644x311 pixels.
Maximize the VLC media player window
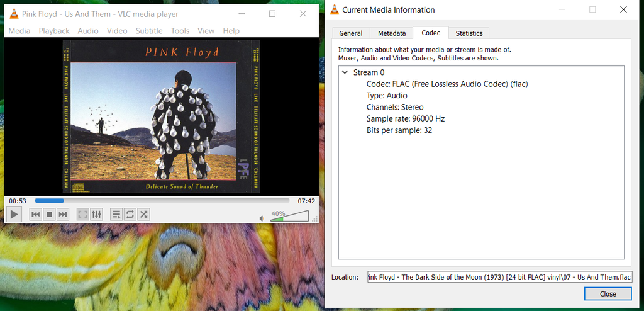pyautogui.click(x=272, y=14)
